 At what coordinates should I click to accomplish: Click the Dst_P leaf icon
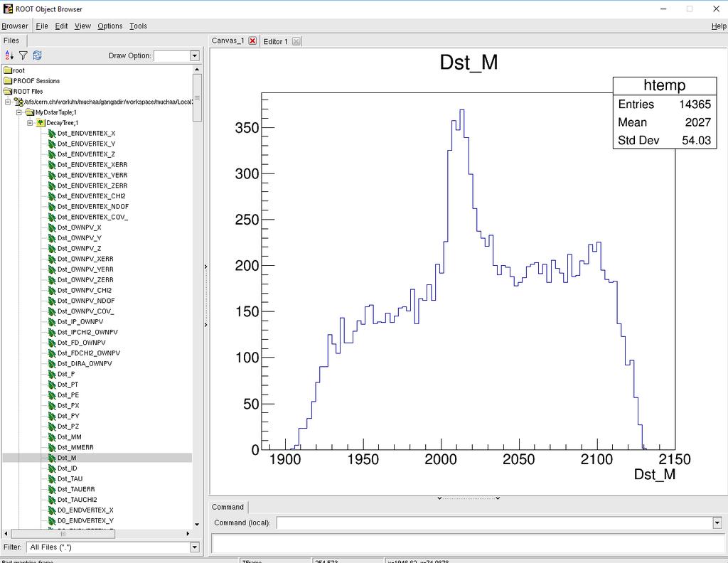tap(52, 374)
